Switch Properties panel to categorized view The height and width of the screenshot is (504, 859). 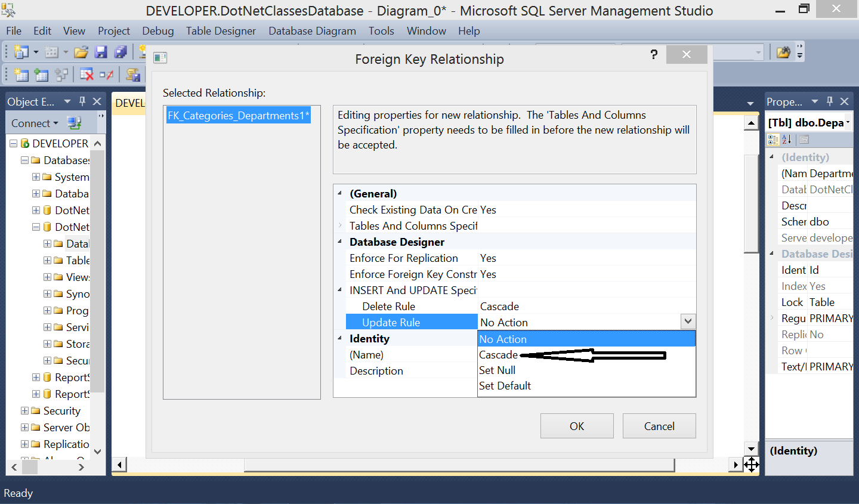[x=773, y=140]
